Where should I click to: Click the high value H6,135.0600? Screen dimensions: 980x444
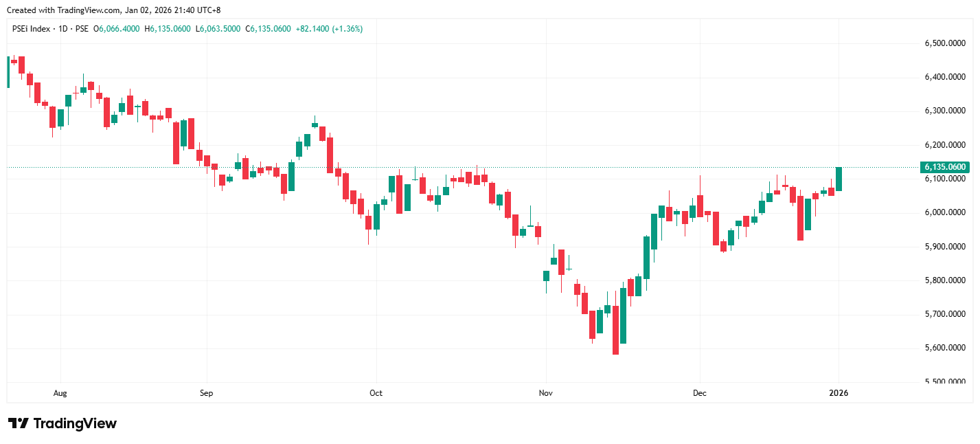point(168,29)
